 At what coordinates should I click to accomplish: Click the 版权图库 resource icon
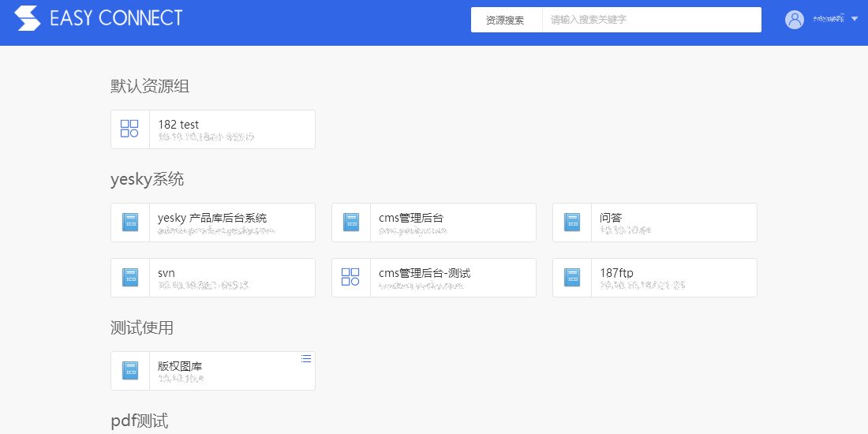tap(130, 371)
